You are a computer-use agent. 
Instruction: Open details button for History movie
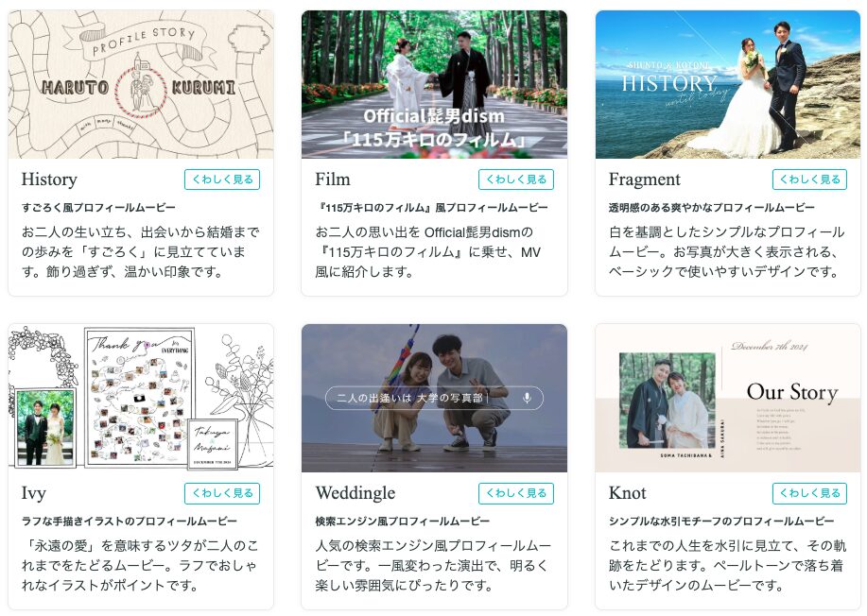222,180
